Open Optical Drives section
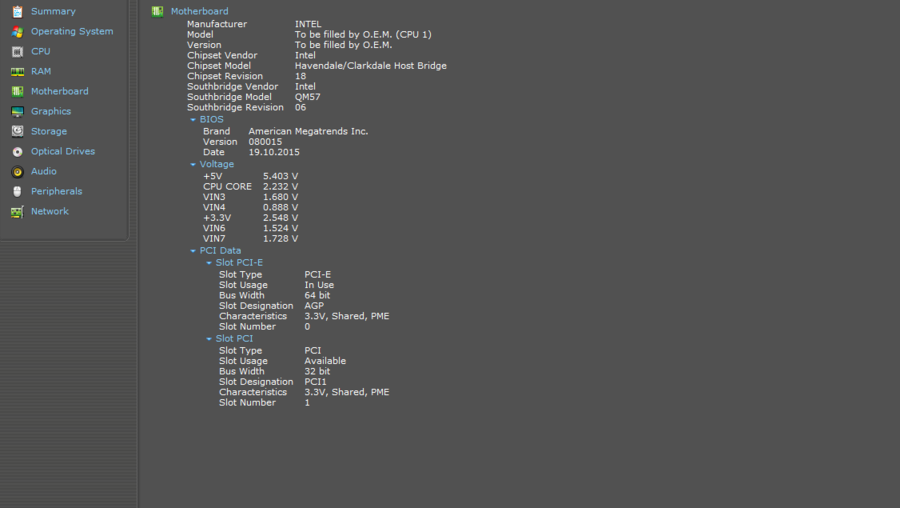Screen dimensions: 900x508 click(x=63, y=152)
